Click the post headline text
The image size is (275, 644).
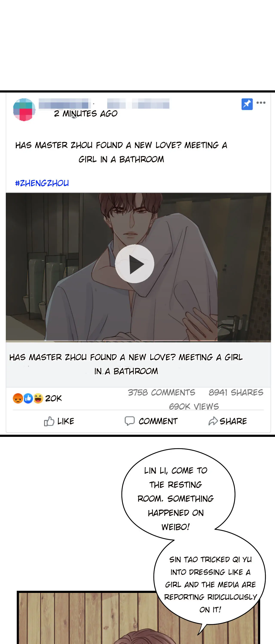tap(121, 152)
